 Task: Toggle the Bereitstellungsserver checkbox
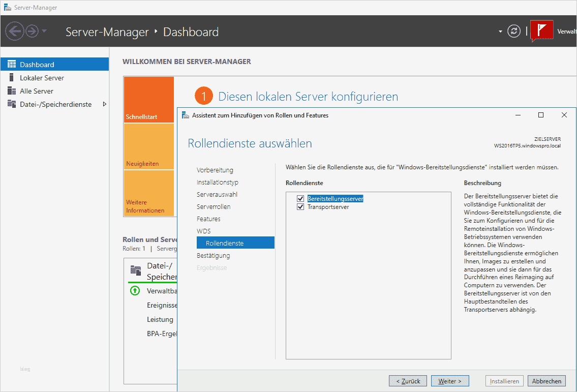pos(300,199)
